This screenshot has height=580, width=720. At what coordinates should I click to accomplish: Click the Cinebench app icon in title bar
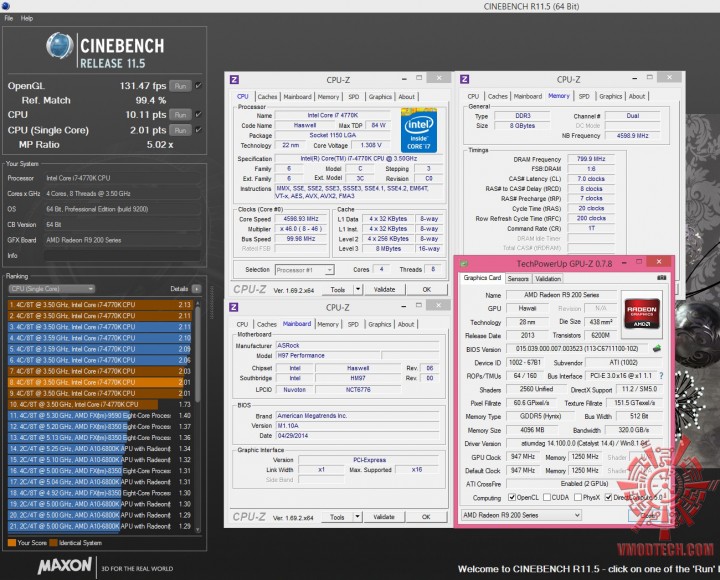(x=6, y=6)
